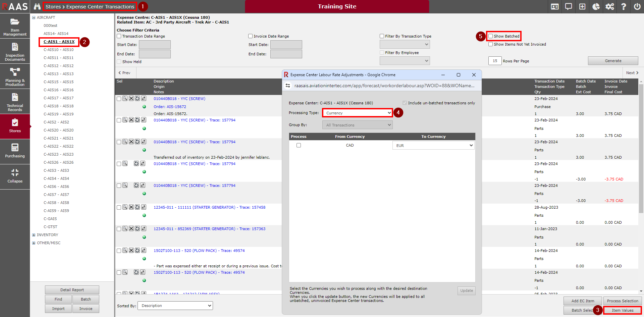Select C-GAIS expense centre in tree
The image size is (644, 317).
(50, 219)
